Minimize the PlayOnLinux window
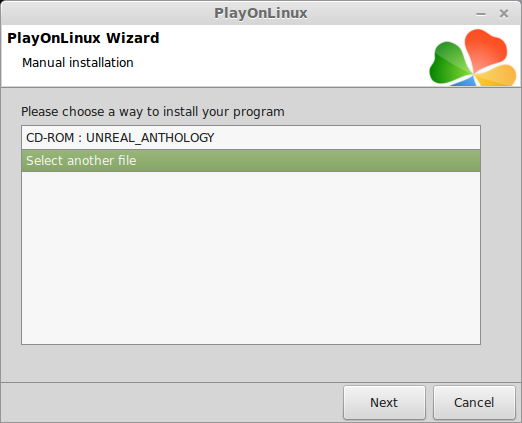This screenshot has width=522, height=423. tap(481, 14)
